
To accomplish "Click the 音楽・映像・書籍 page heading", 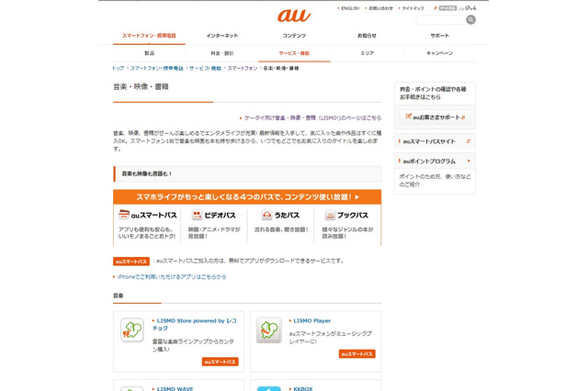I will coord(141,87).
